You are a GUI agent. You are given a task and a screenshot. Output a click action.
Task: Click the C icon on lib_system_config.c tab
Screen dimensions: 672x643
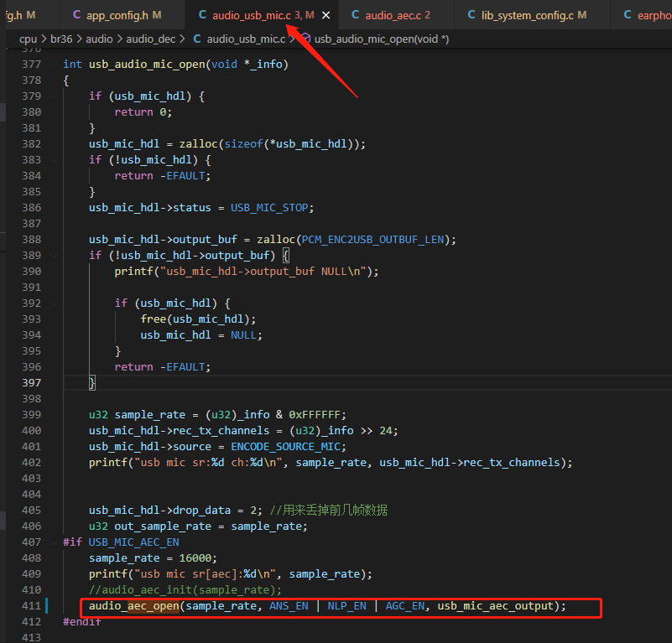(x=471, y=15)
